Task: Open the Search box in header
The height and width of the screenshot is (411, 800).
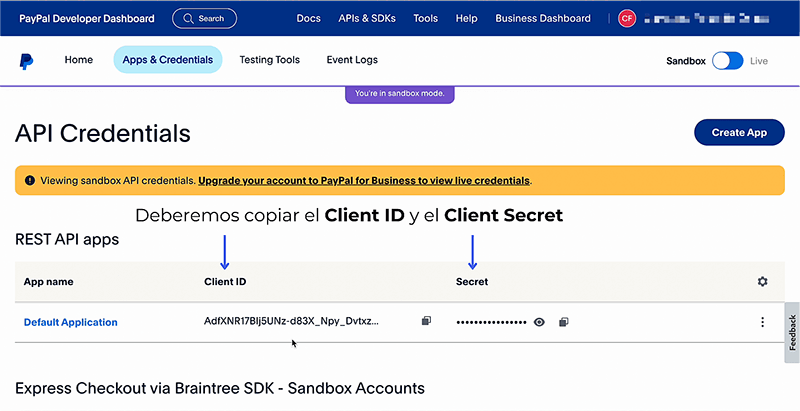Action: coord(205,18)
